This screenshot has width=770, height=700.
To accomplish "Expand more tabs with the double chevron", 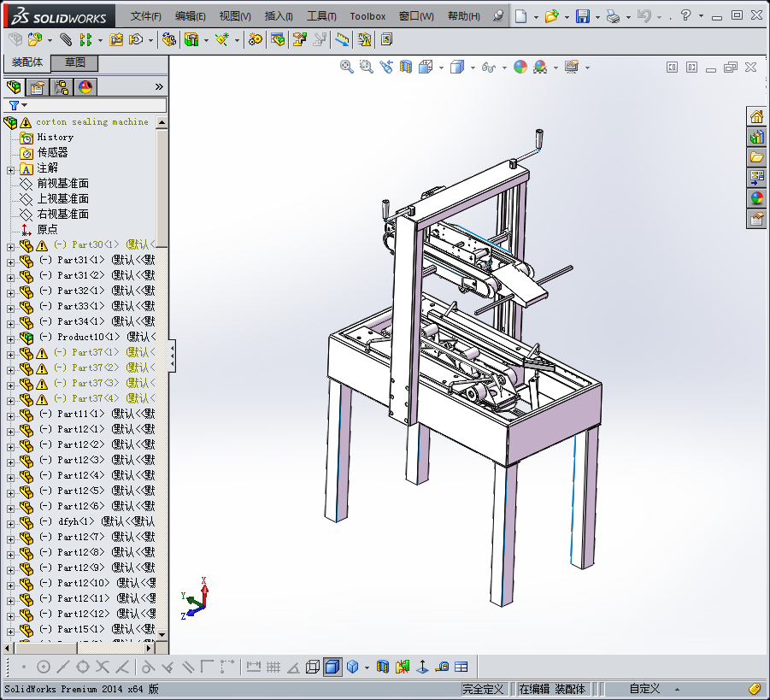I will click(159, 87).
